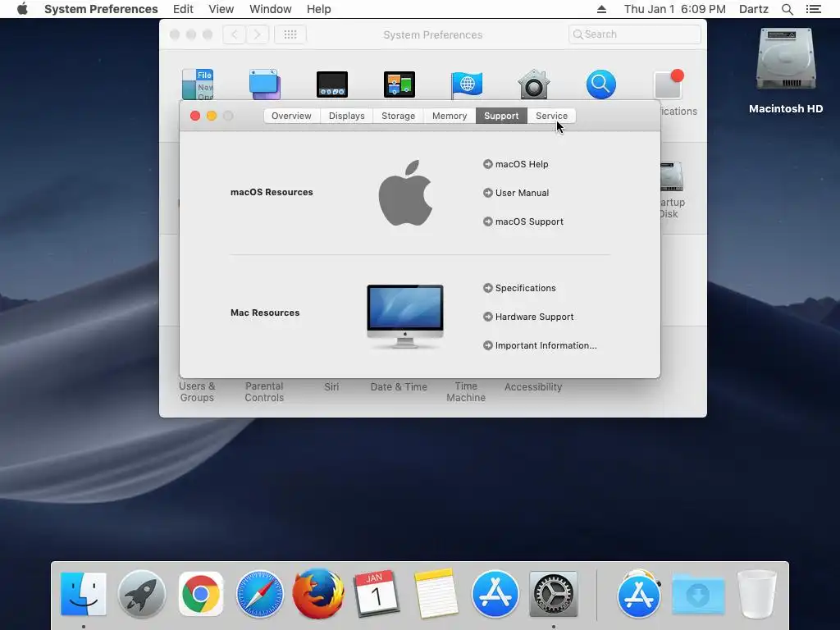840x630 pixels.
Task: Open the Memory tab
Action: pyautogui.click(x=450, y=116)
